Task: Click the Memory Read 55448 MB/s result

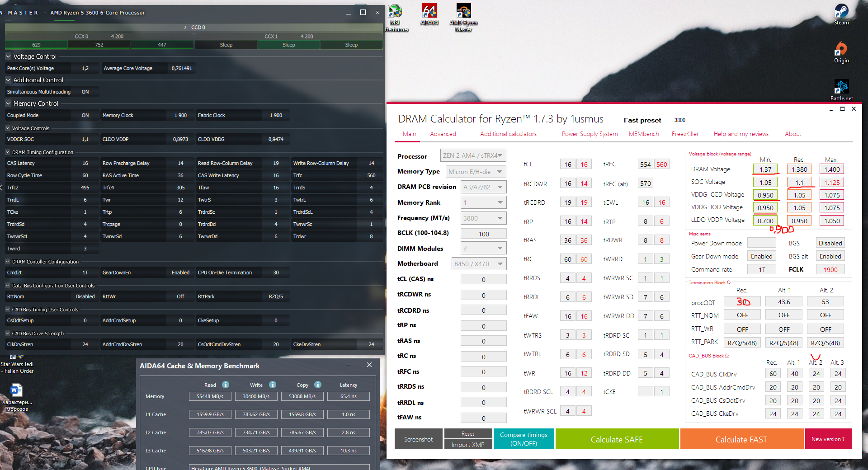Action: click(210, 396)
